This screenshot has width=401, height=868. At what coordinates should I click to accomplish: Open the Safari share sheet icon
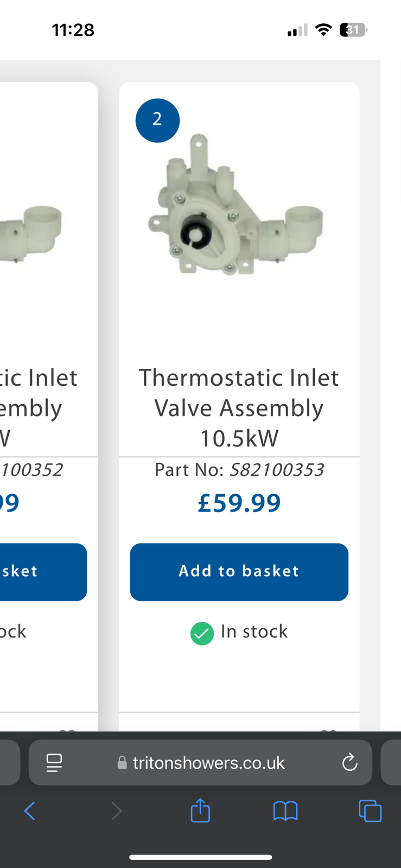point(200,810)
